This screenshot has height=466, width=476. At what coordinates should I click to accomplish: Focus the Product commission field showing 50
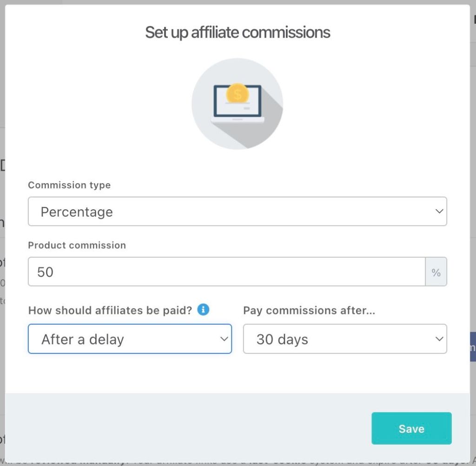(226, 272)
